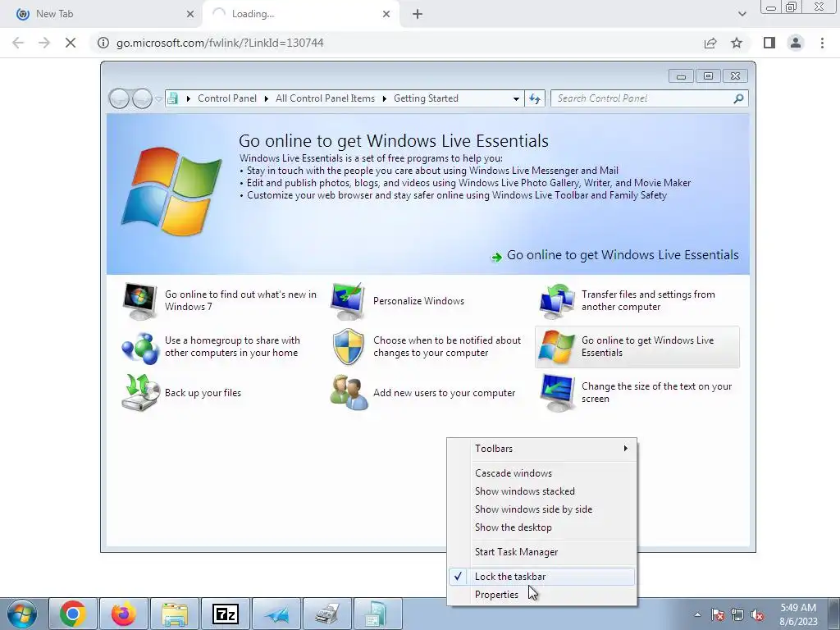
Task: Choose Show windows stacked
Action: 542,491
